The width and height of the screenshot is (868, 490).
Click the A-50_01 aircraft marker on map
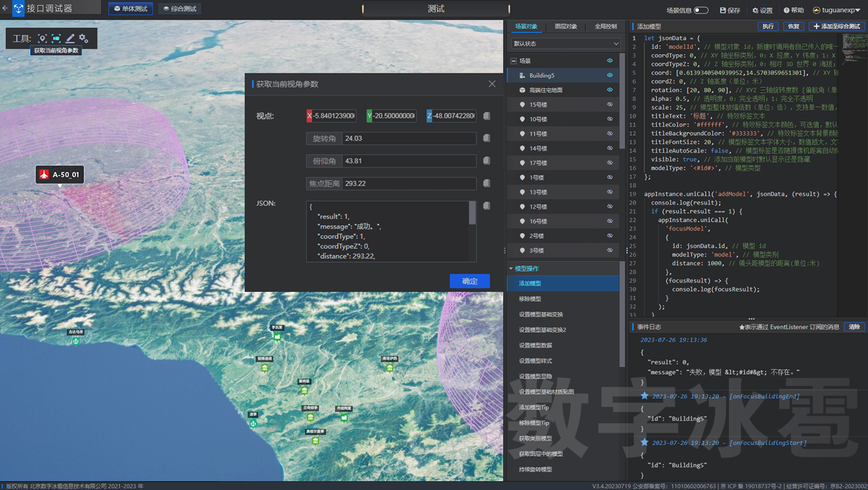coord(60,174)
